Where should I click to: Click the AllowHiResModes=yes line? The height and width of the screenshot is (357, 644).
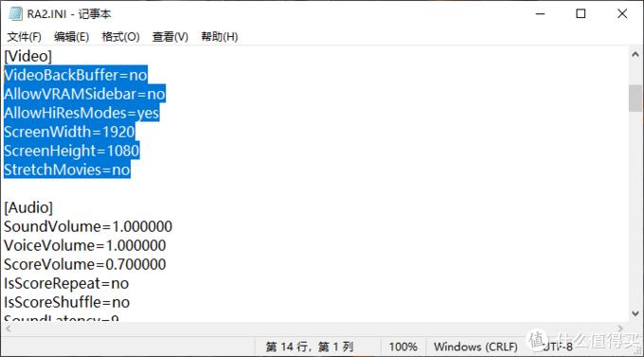(81, 113)
